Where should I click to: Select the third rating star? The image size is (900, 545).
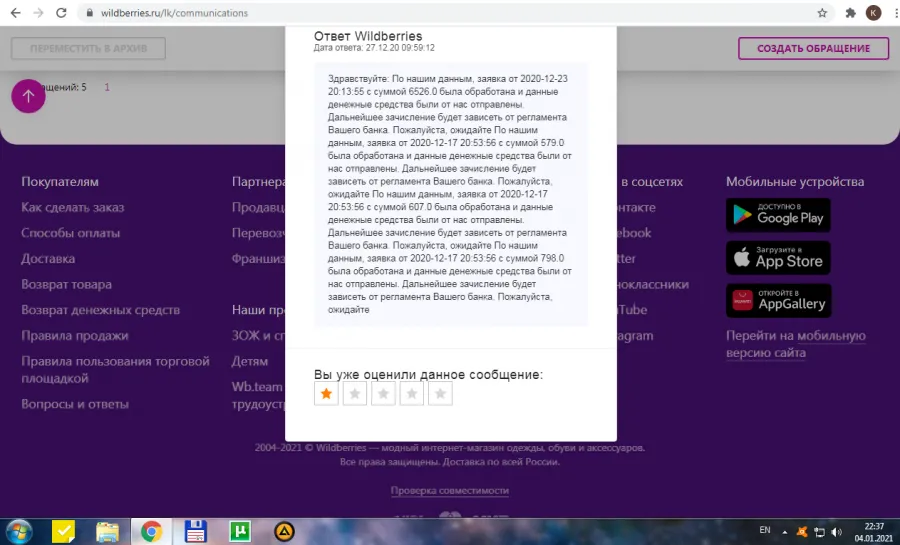tap(383, 394)
